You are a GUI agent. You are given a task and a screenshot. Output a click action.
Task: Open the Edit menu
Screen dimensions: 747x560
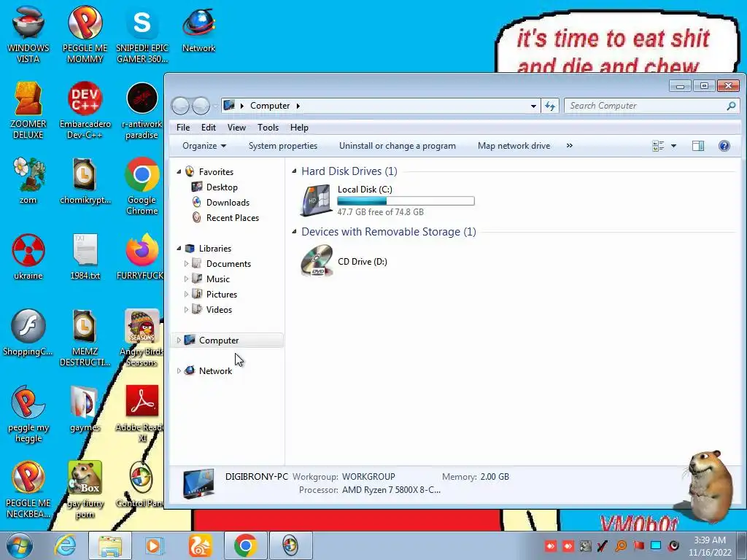click(208, 127)
